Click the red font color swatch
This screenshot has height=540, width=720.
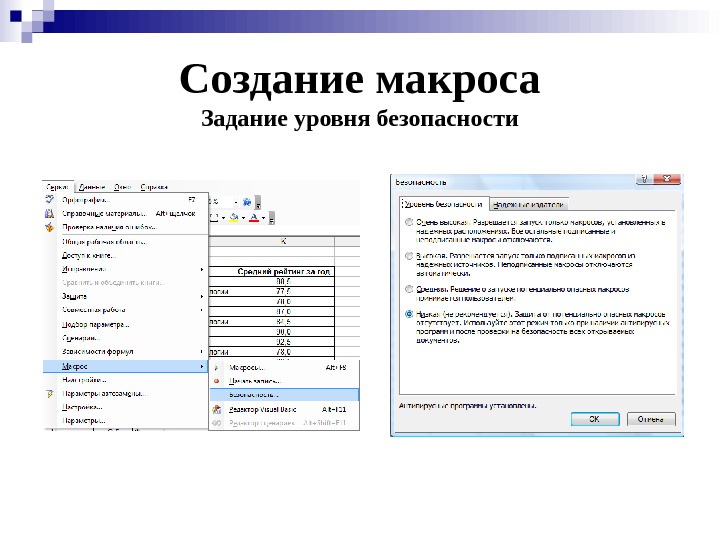click(254, 218)
